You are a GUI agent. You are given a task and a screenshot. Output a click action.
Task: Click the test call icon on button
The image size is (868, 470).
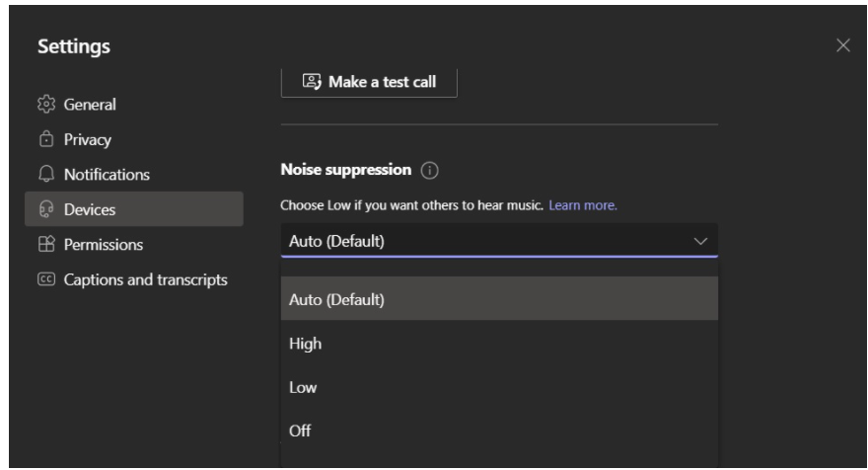312,82
